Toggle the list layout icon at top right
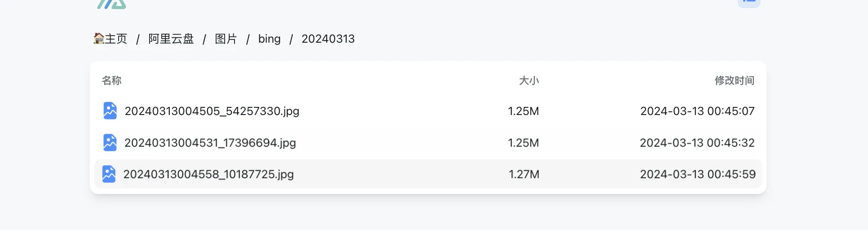 pos(749,3)
